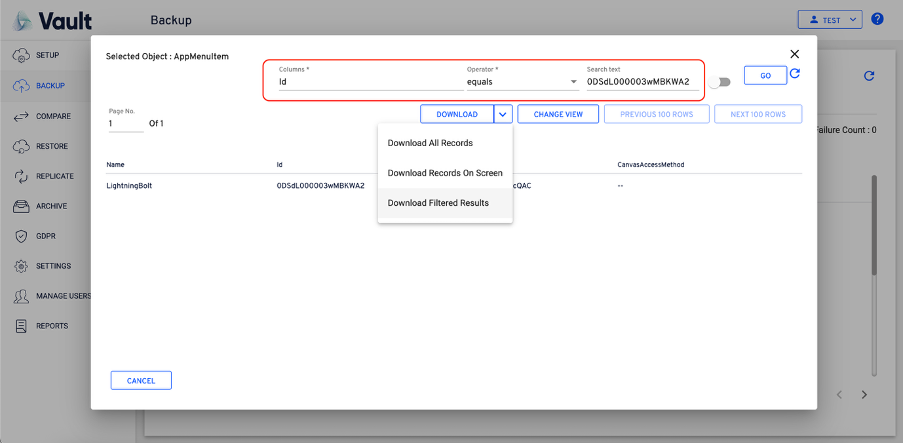Choose Download Records On Screen
Image resolution: width=904 pixels, height=444 pixels.
[x=445, y=173]
